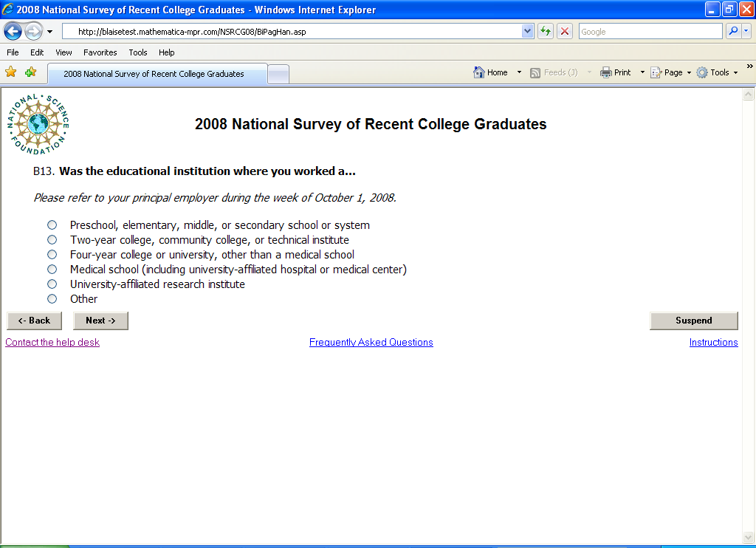
Task: Click the browser Back arrow button
Action: 13,31
